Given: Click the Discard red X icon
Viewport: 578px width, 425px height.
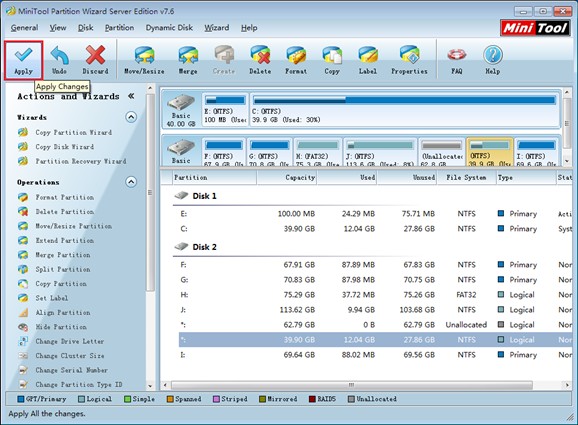Looking at the screenshot, I should click(95, 55).
